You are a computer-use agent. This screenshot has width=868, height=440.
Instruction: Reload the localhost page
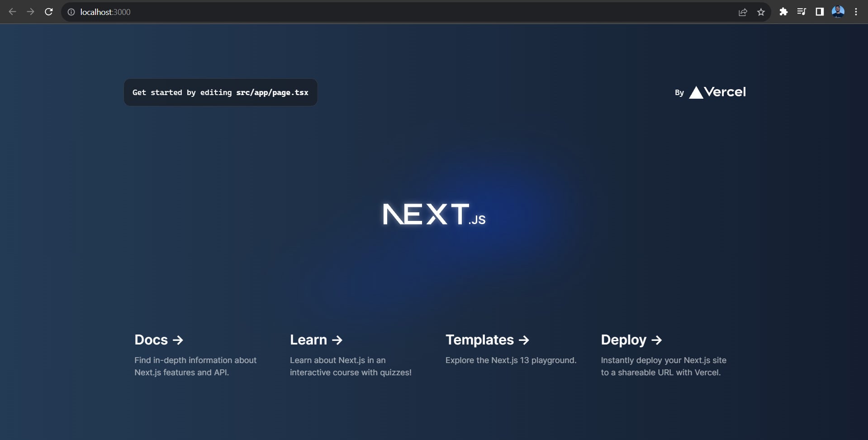click(49, 12)
